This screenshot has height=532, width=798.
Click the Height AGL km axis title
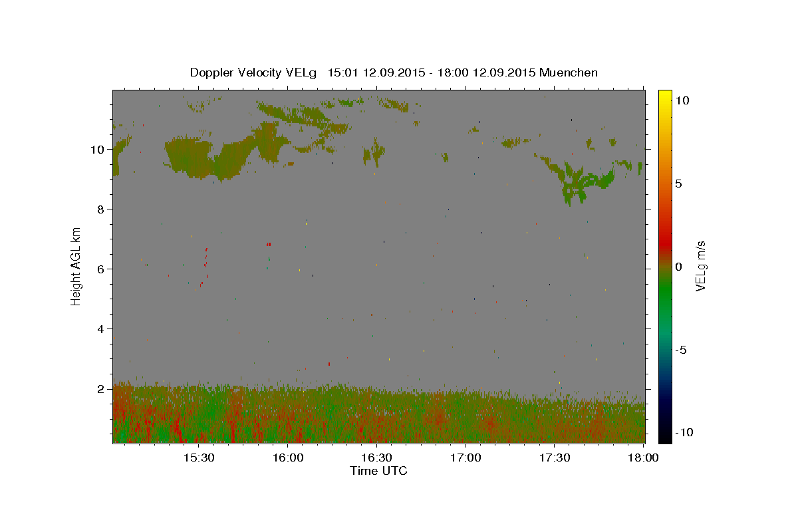[76, 266]
